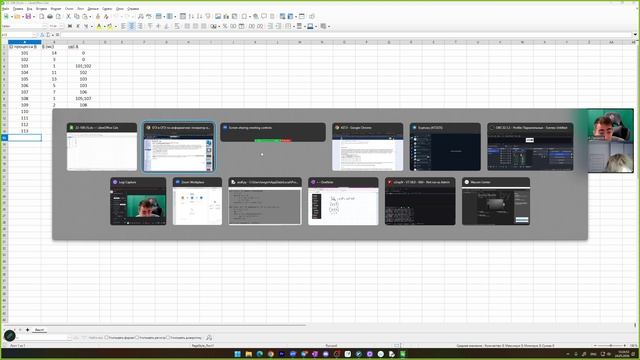Click the Print icon in toolbar
Screen dimensions: 640x360
(50, 16)
